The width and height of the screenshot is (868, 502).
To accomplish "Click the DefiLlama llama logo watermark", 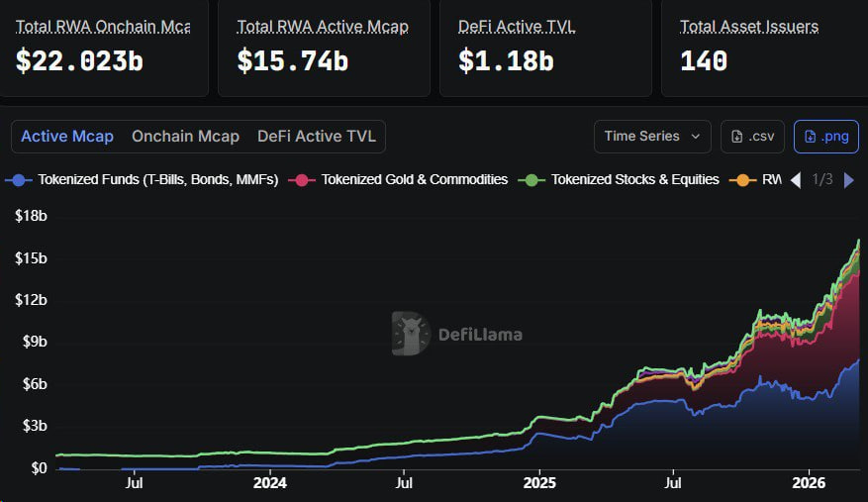I will click(410, 334).
